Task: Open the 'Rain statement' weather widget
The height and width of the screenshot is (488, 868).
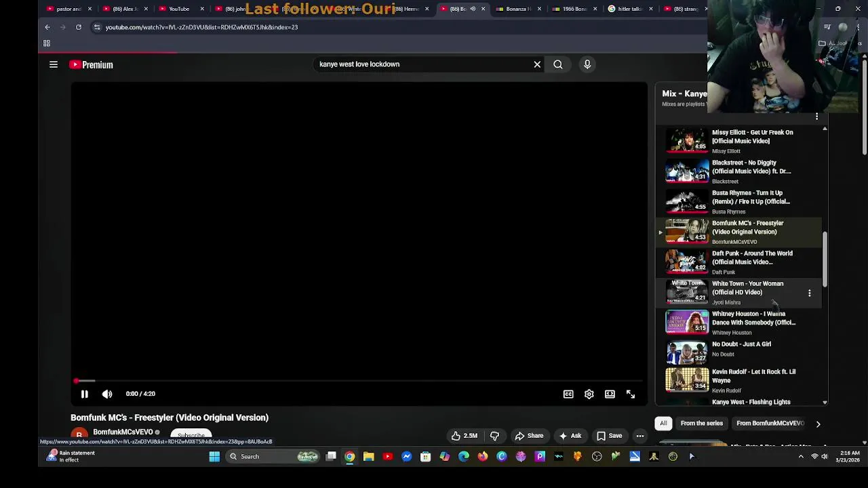Action: tap(71, 456)
